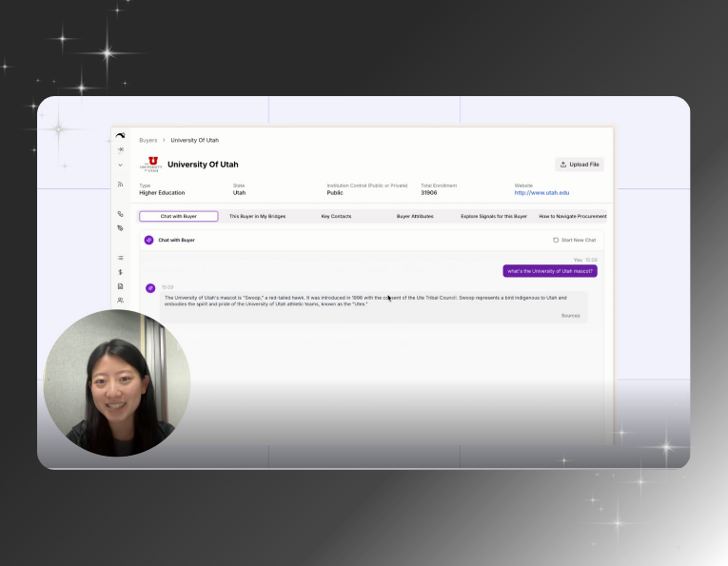
Task: Open the dollar sign icon in the sidebar
Action: click(120, 272)
